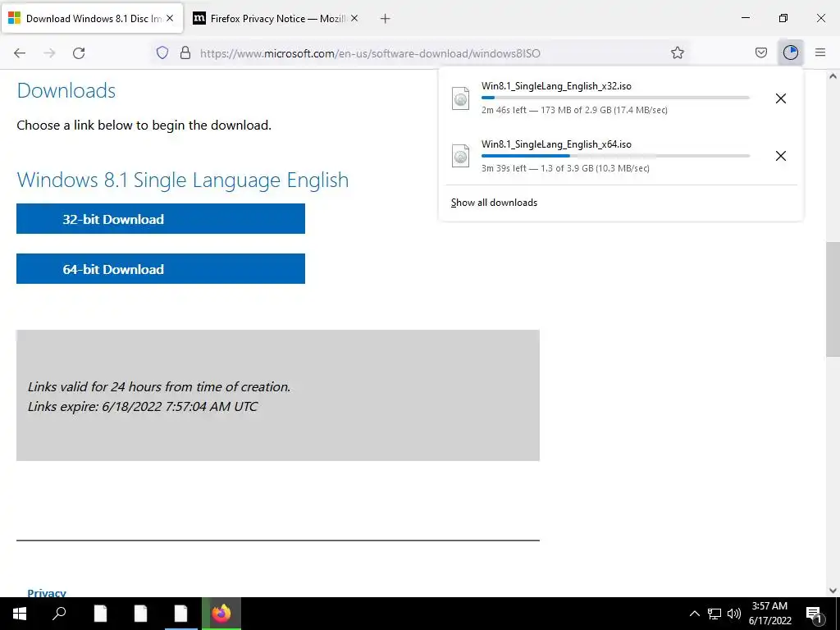
Task: Show hidden system tray icons
Action: tap(694, 614)
